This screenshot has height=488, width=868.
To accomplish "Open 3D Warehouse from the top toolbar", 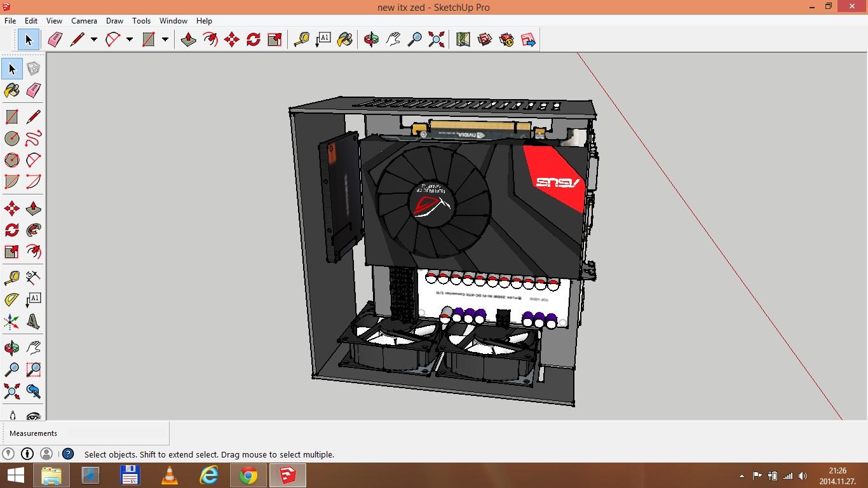I will click(485, 40).
